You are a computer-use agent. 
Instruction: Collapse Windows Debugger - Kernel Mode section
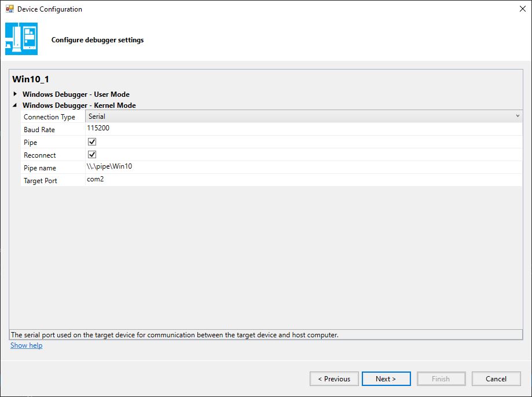[15, 105]
